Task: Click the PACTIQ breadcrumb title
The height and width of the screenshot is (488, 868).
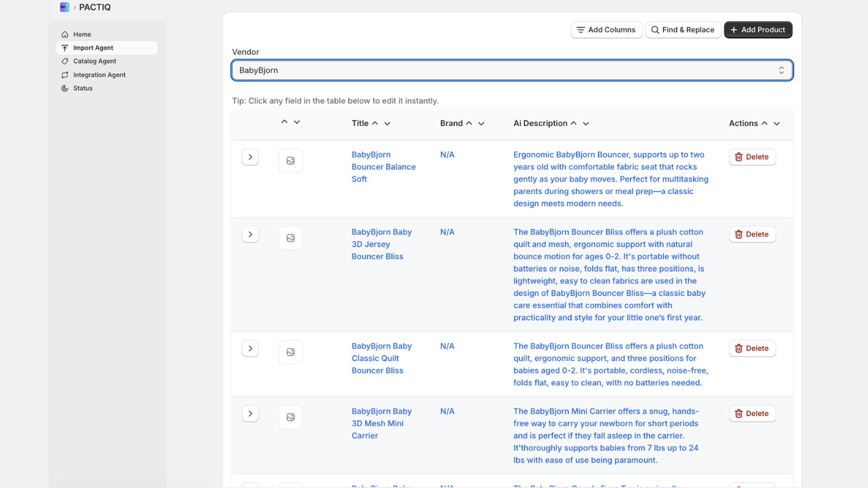Action: tap(95, 7)
